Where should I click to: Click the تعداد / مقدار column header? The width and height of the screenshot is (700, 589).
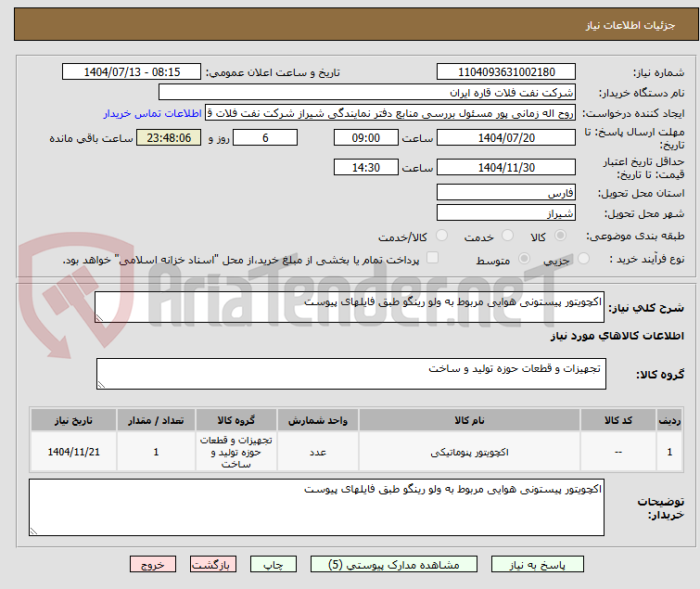pos(156,420)
